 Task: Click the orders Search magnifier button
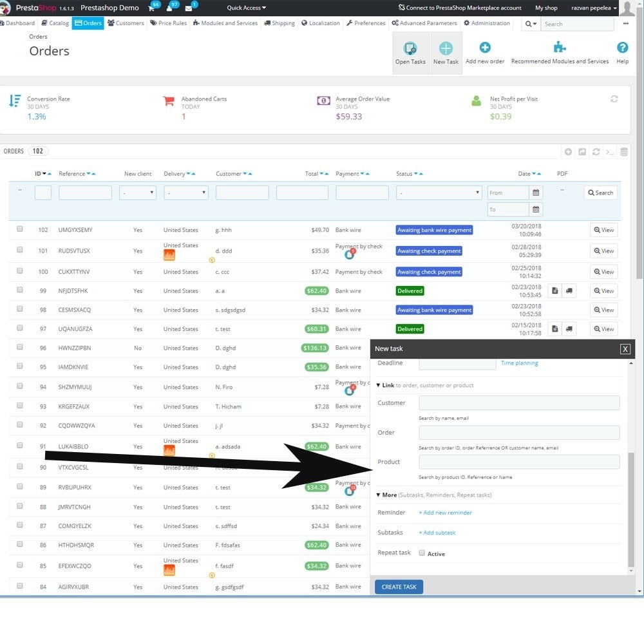(x=600, y=193)
